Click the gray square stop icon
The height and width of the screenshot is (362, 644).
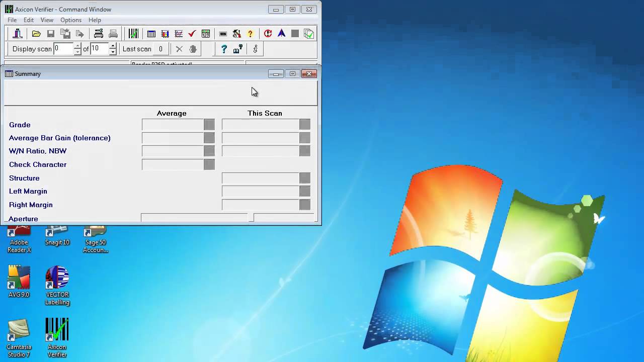[x=295, y=34]
